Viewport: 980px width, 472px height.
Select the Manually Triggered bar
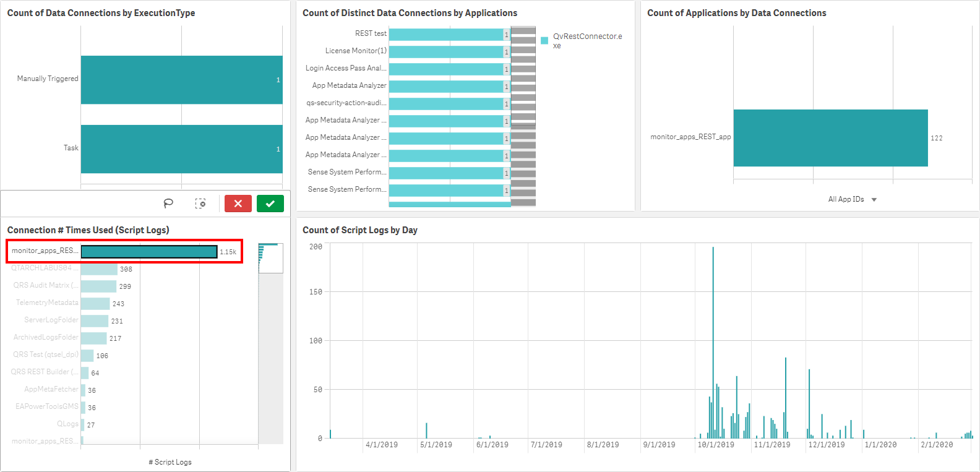181,80
